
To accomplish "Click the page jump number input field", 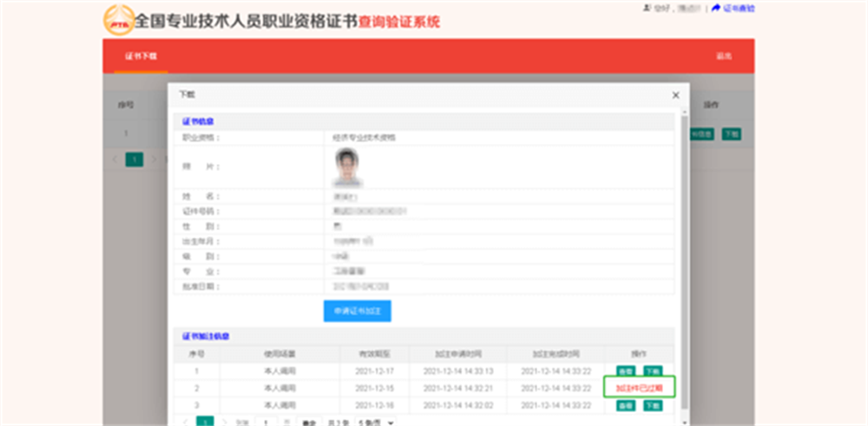I will [x=266, y=423].
